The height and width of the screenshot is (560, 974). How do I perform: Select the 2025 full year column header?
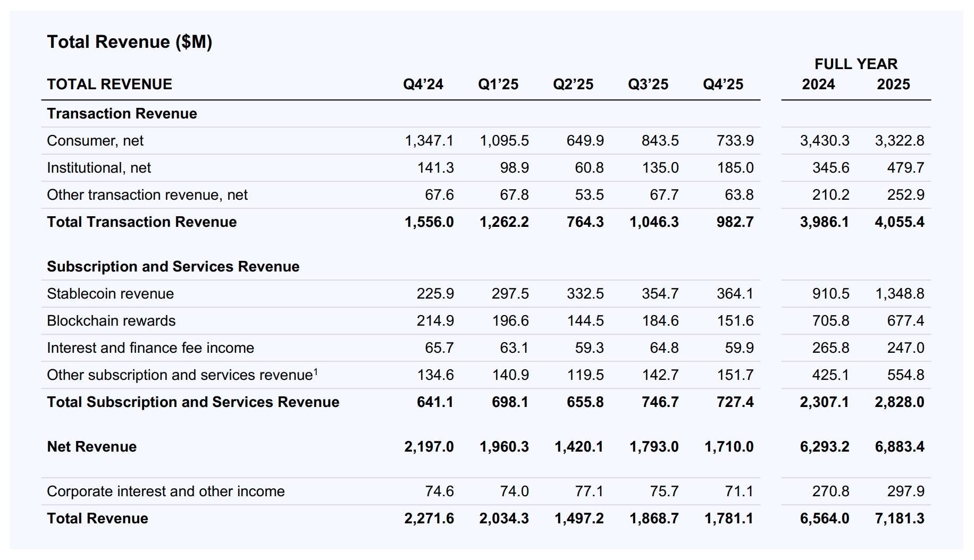[893, 84]
